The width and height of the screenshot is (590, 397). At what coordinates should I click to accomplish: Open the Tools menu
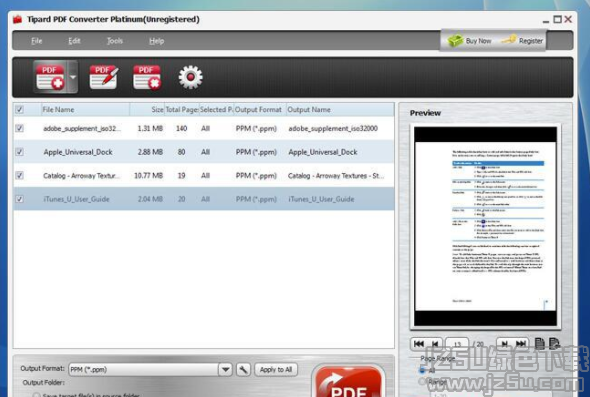(115, 41)
